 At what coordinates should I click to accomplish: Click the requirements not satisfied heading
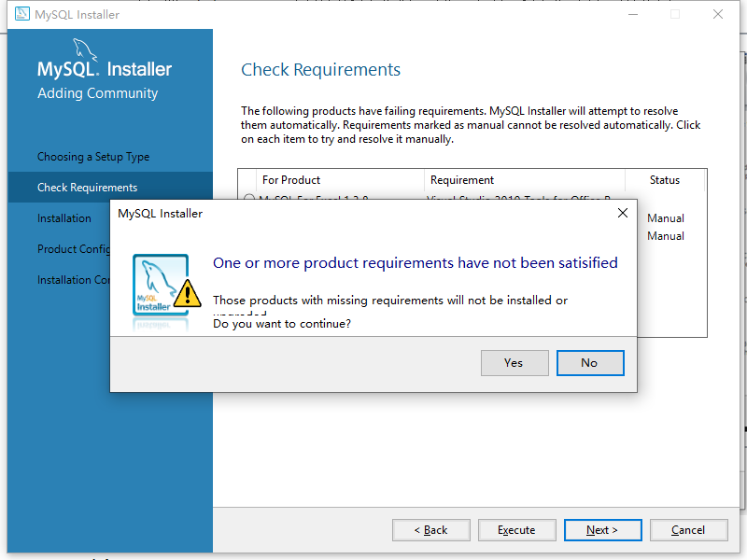click(x=415, y=263)
